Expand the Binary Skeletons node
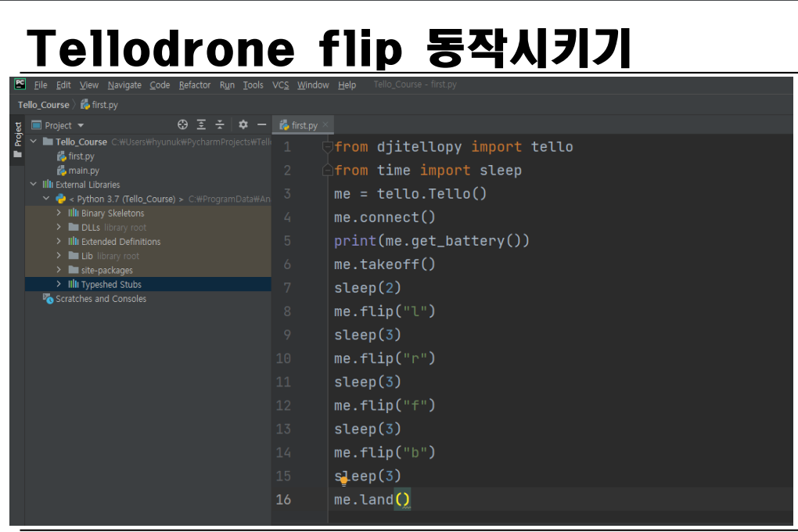Screen dimensions: 798x532 (x=59, y=213)
